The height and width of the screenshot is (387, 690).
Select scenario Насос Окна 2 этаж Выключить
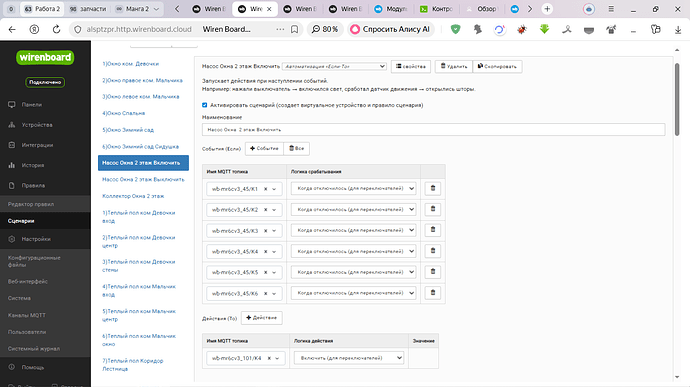(x=143, y=180)
